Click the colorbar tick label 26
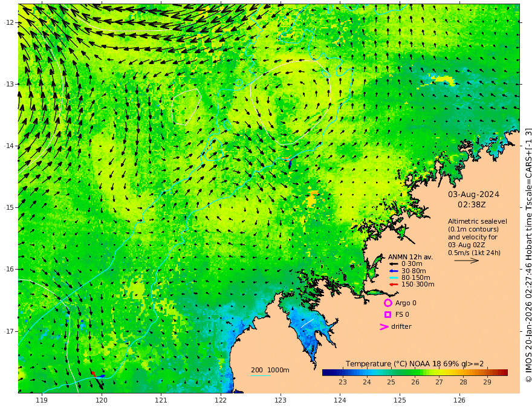The height and width of the screenshot is (411, 532). (x=415, y=382)
